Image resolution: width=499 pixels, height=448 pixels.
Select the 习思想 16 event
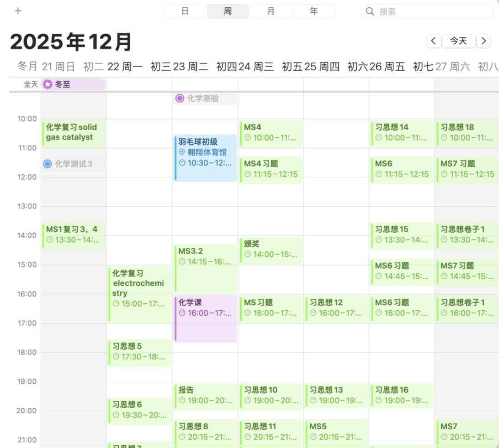pos(402,395)
